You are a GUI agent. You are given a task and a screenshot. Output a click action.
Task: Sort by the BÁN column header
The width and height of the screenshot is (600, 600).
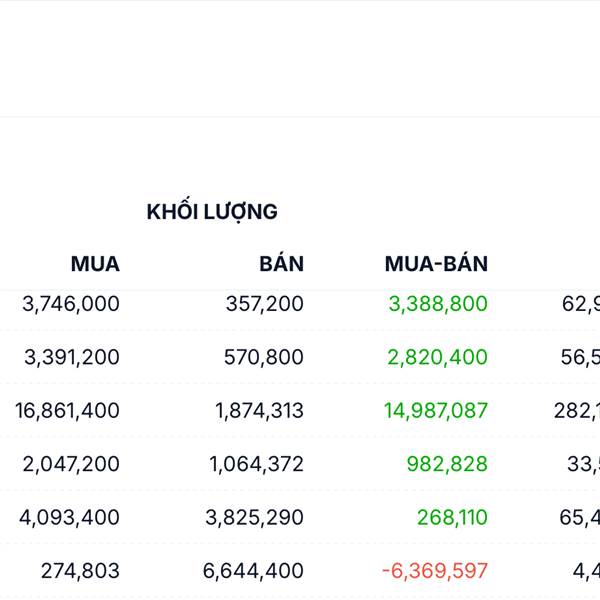(x=281, y=264)
